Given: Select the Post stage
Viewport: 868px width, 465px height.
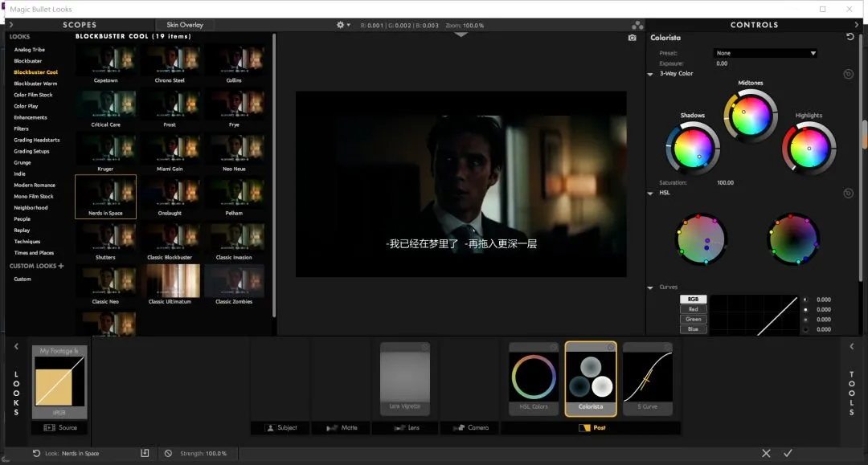Looking at the screenshot, I should (x=592, y=427).
